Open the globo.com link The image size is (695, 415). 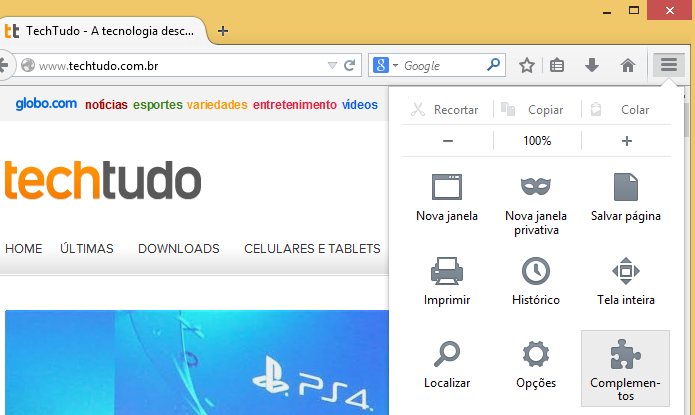[x=46, y=104]
